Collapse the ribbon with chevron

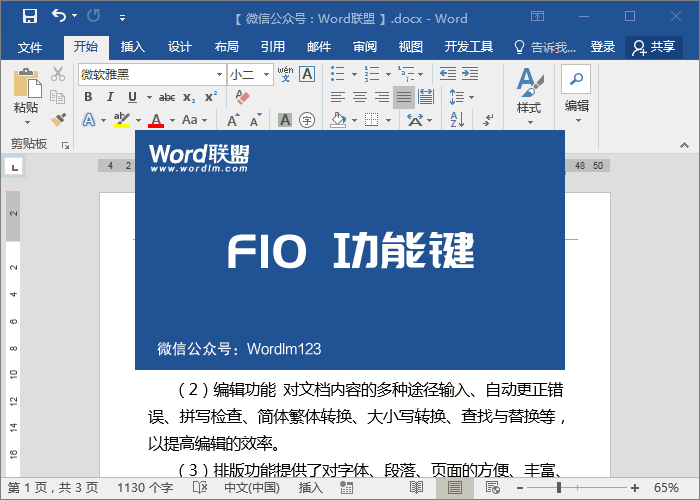click(684, 145)
